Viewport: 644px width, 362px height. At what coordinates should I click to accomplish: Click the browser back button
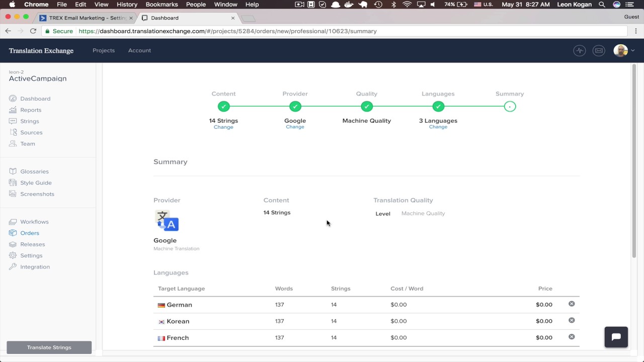[8, 31]
